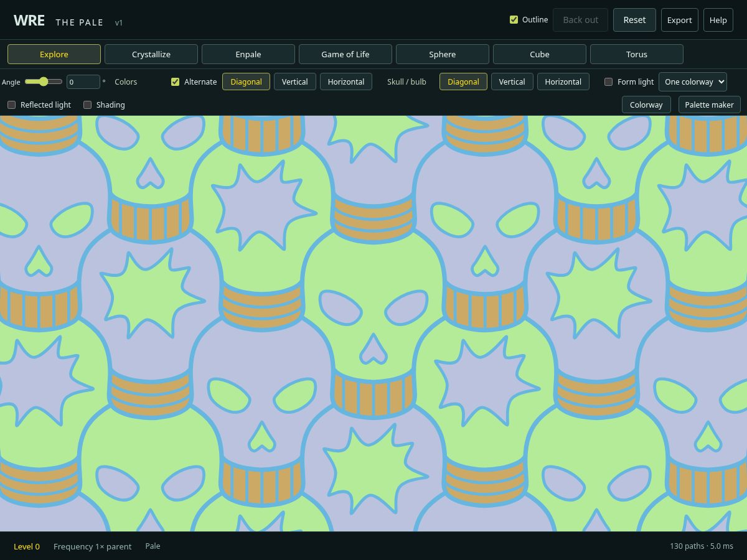Click the 'Pale' status bar label
This screenshot has height=560, width=747.
click(x=153, y=546)
